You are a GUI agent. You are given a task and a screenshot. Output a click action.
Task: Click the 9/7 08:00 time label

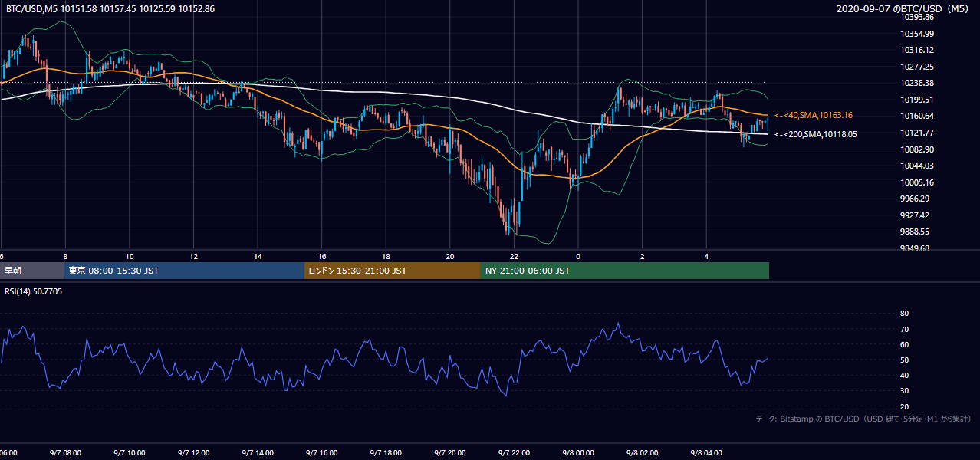64,453
